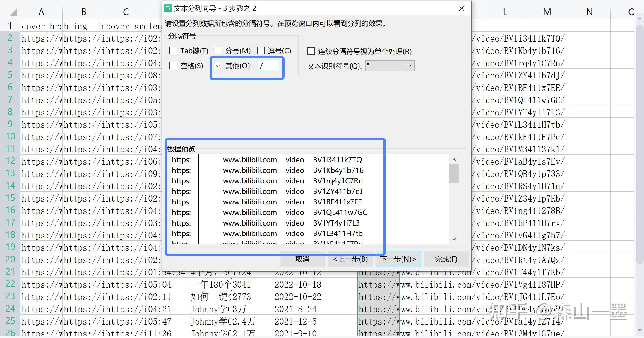Click cell containing 2021-8-24
Screen dimensions: 644x338
click(x=315, y=309)
